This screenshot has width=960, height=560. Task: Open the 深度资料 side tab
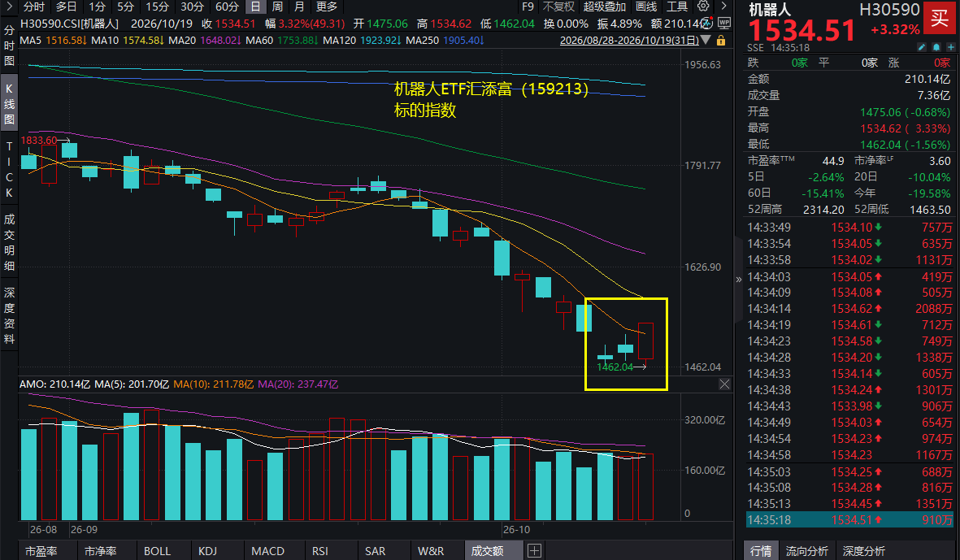click(x=9, y=316)
